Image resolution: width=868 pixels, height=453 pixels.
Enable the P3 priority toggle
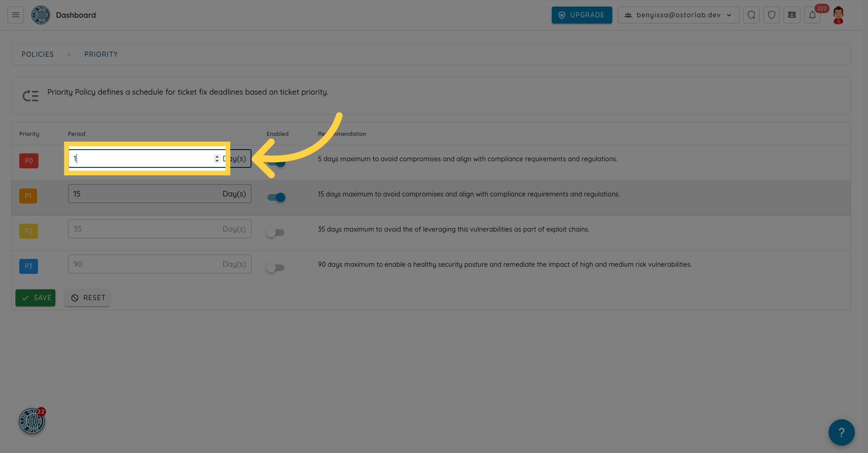[275, 268]
